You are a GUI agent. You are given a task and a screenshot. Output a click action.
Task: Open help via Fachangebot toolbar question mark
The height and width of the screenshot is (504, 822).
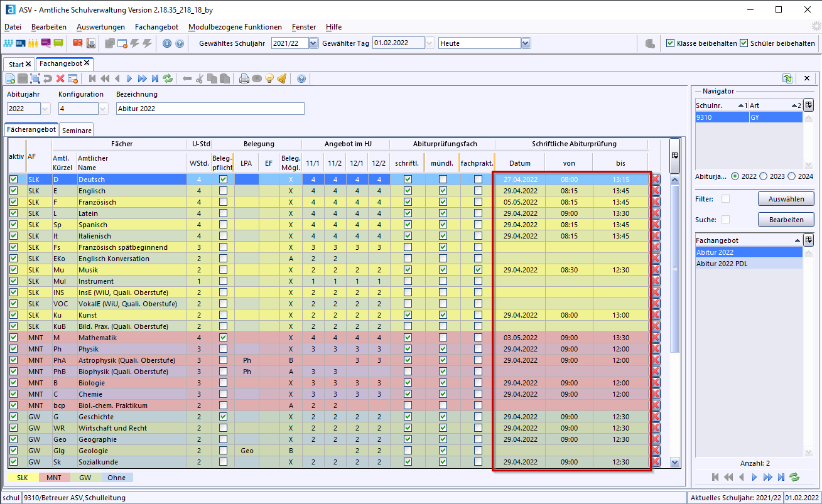pyautogui.click(x=301, y=78)
